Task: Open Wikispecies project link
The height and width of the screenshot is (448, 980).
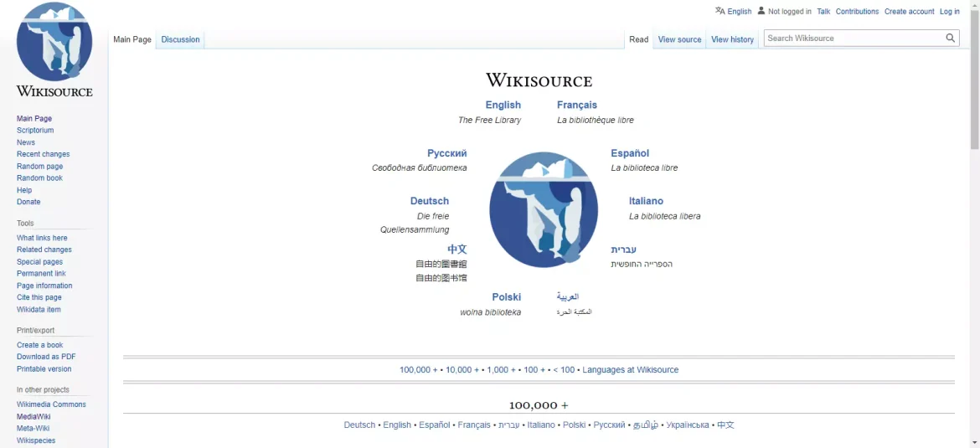Action: point(36,440)
